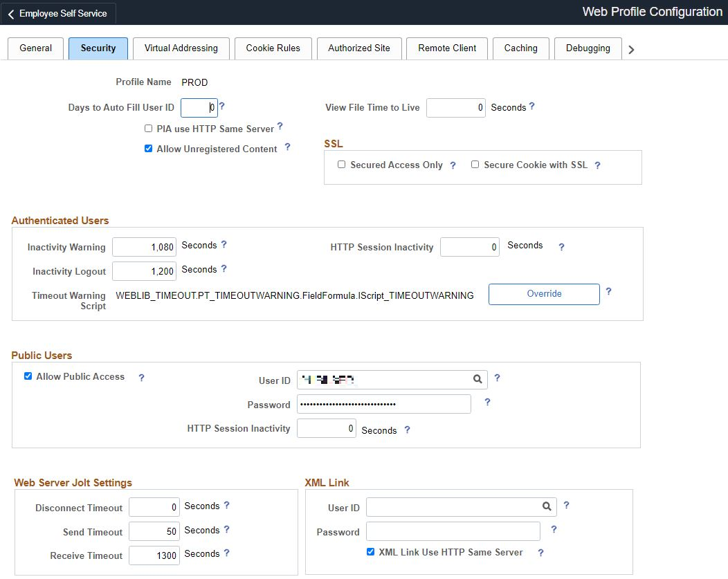Image resolution: width=728 pixels, height=579 pixels.
Task: Open the Virtual Addressing tab
Action: [x=181, y=48]
